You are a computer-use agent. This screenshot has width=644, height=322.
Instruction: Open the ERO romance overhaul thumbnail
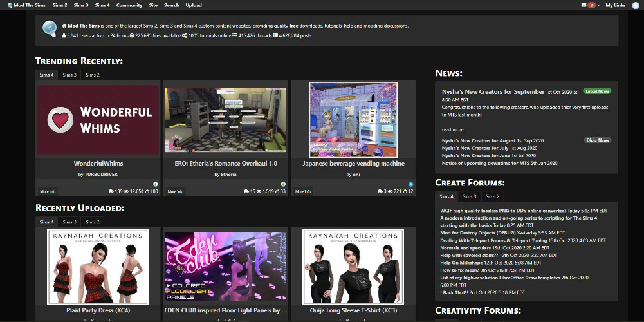click(x=225, y=120)
